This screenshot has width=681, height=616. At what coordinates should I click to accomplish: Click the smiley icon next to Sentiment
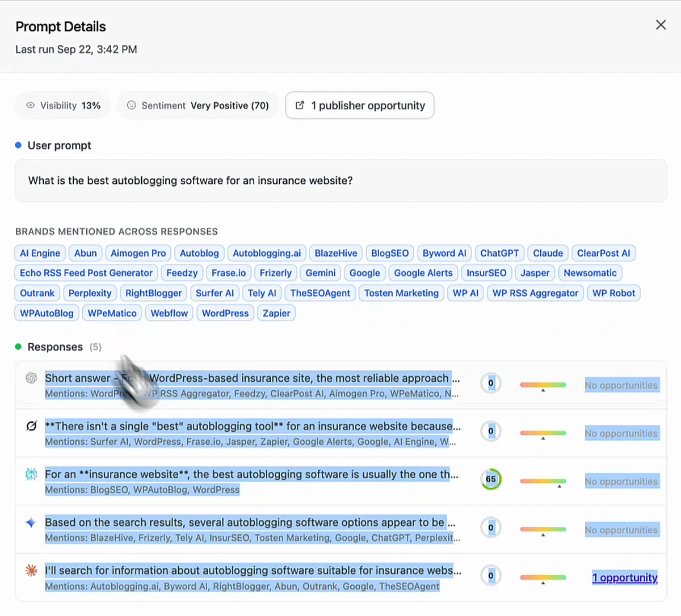pos(131,106)
